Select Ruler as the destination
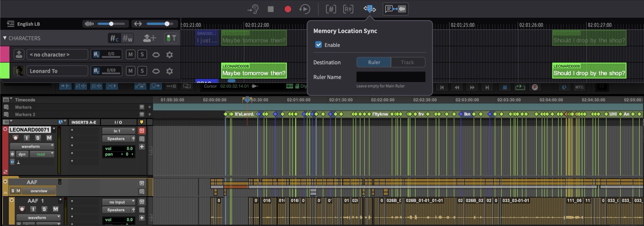 [x=374, y=62]
